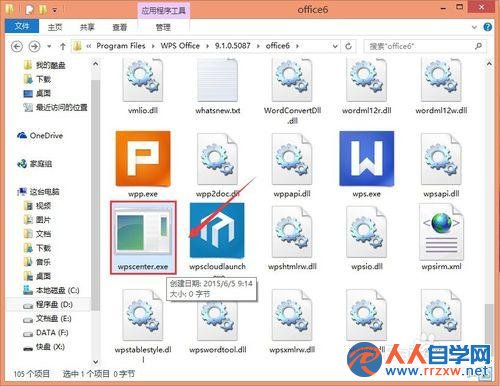Expand the chevron after office6
The width and height of the screenshot is (500, 386).
pyautogui.click(x=297, y=46)
